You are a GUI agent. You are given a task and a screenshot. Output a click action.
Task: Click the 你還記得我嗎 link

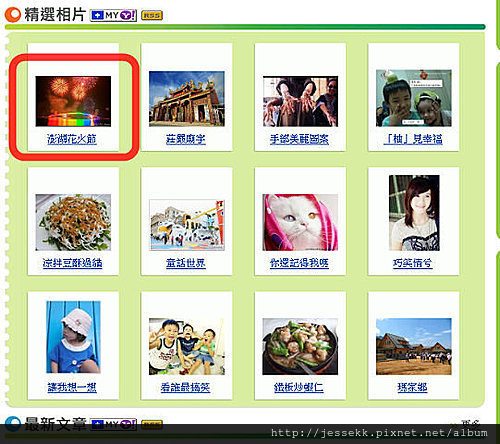pos(299,263)
